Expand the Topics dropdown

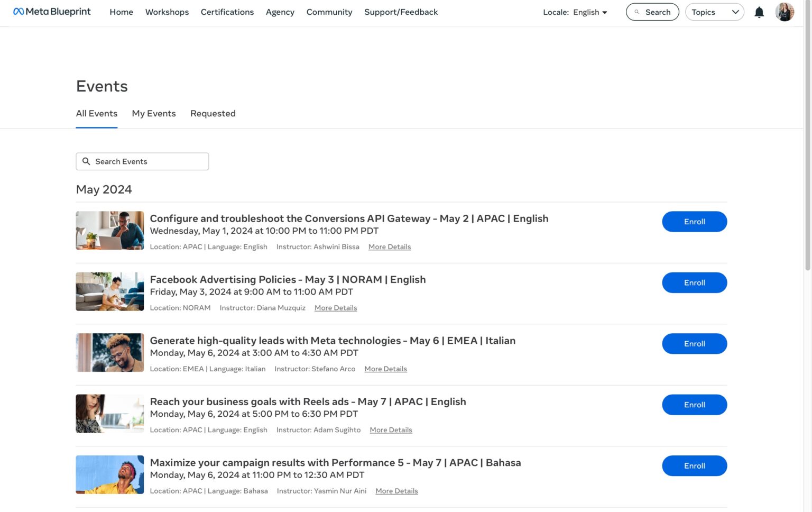(x=714, y=12)
